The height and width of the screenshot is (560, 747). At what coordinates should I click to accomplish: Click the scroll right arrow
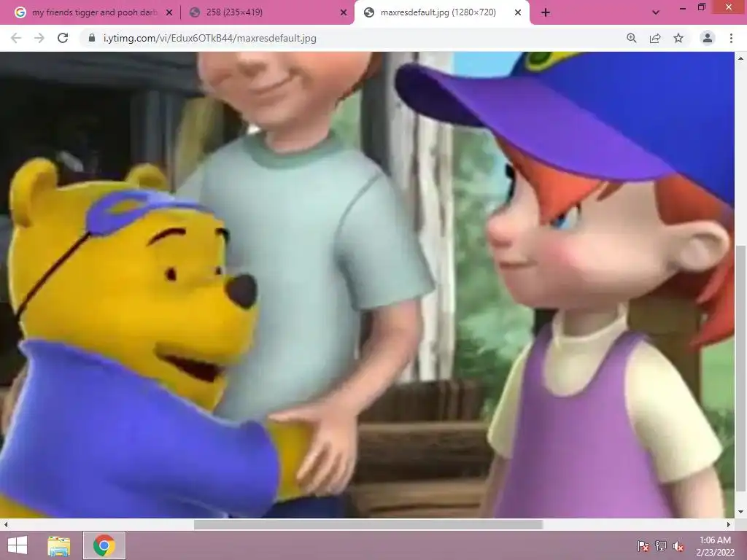pos(729,524)
